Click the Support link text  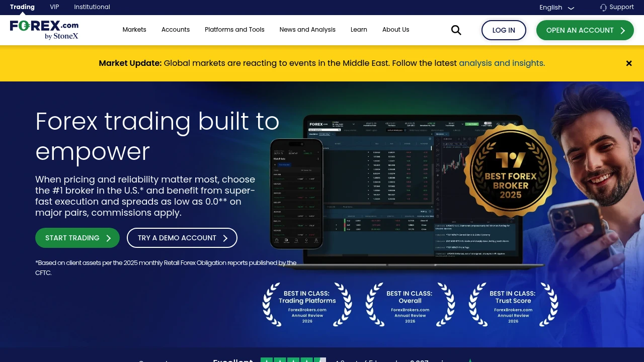621,7
